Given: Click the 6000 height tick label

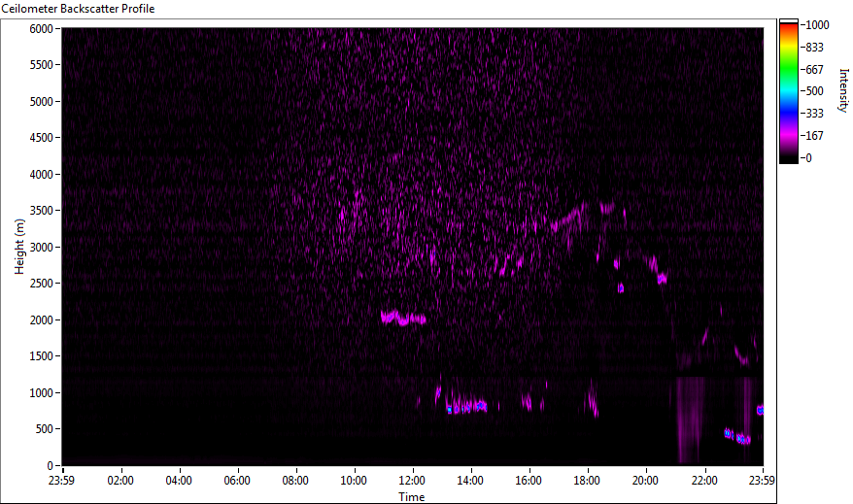Looking at the screenshot, I should [x=39, y=29].
